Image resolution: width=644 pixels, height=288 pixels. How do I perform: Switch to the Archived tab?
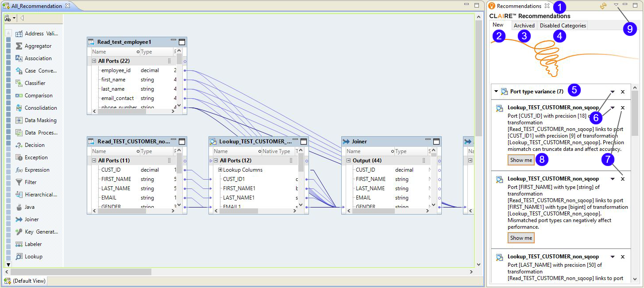pos(524,26)
